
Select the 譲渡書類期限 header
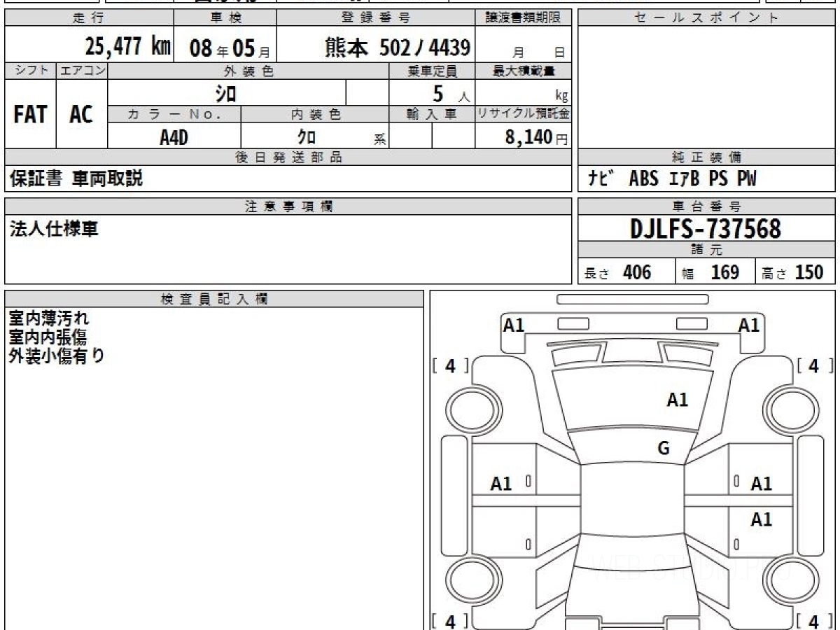523,17
